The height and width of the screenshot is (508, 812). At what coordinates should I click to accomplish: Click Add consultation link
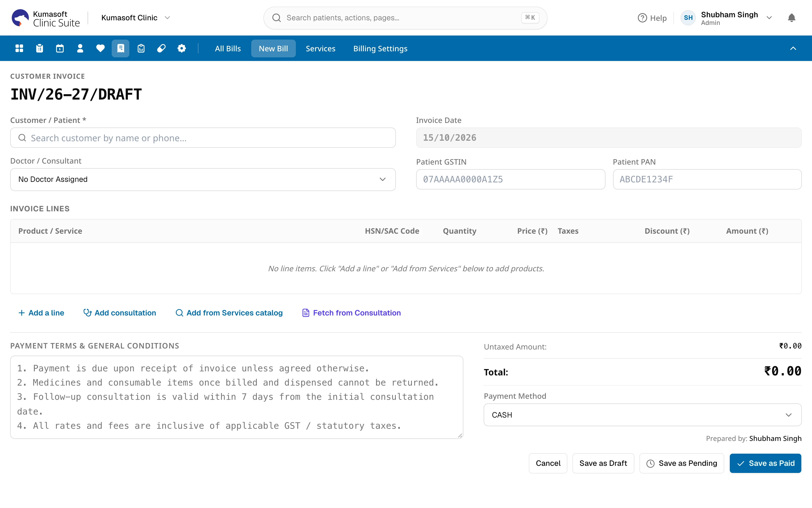(120, 313)
